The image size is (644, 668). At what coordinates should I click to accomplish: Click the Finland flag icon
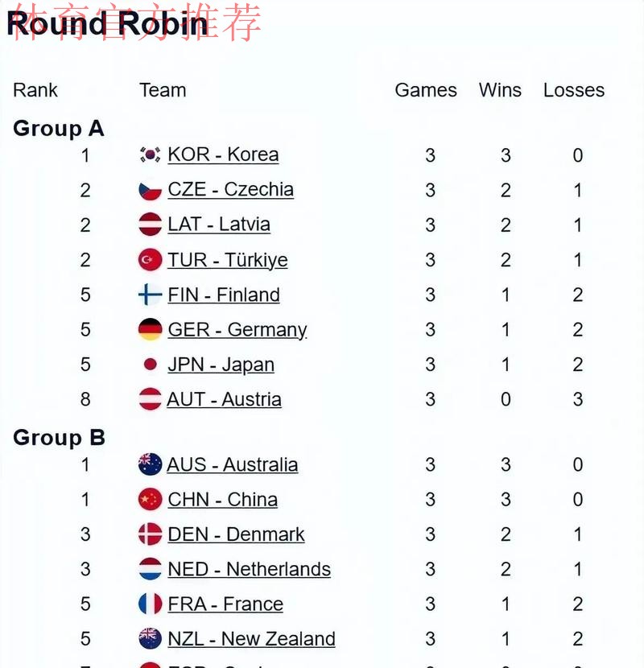tap(150, 295)
